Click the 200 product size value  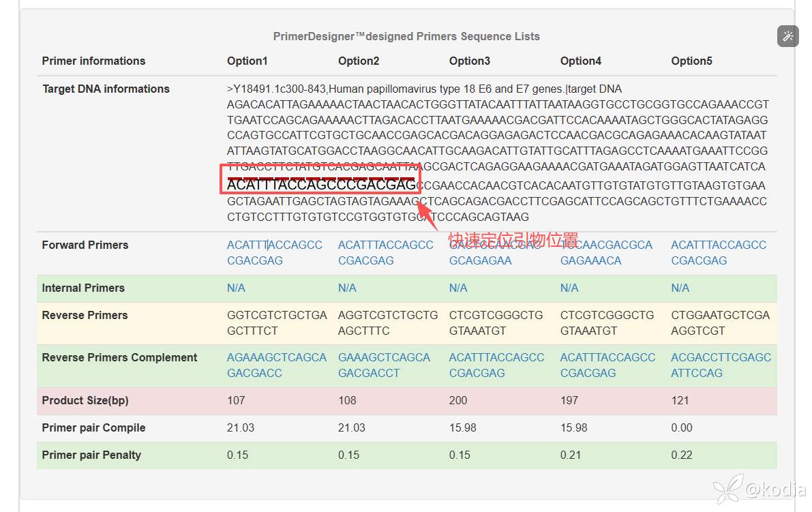[458, 400]
